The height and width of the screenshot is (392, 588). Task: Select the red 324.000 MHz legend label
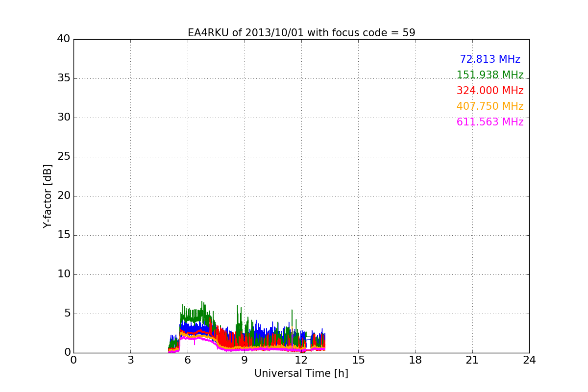coord(490,91)
